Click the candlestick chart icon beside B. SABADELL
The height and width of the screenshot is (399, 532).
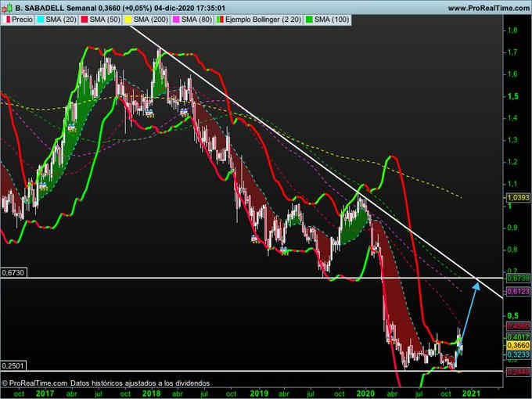(x=7, y=8)
